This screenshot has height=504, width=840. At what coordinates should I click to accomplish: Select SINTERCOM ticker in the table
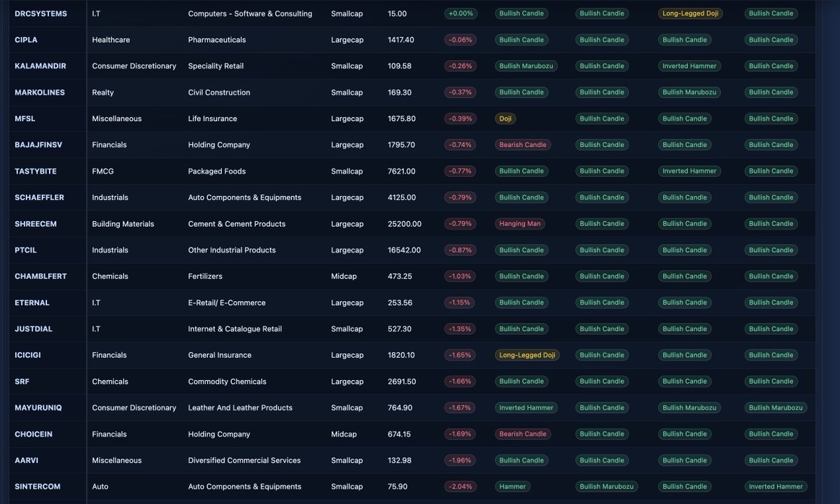pos(38,486)
